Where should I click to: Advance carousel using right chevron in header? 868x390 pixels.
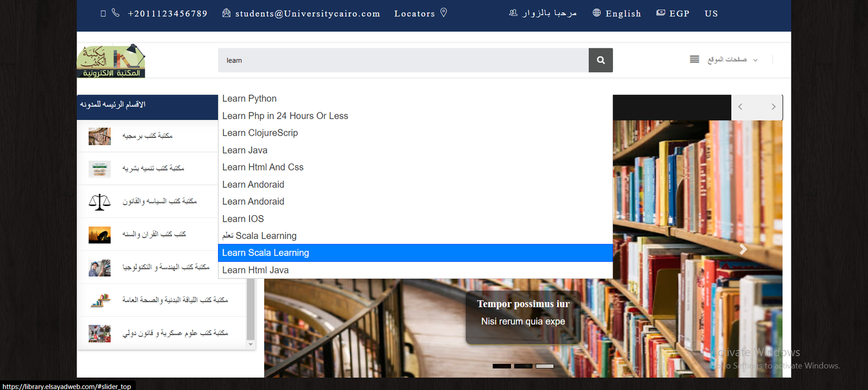[x=773, y=107]
